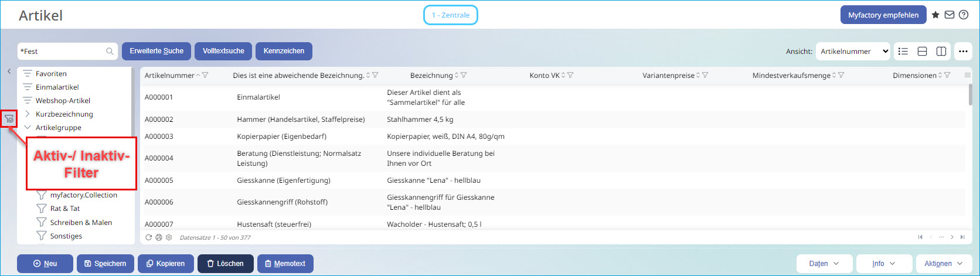Viewport: 980px width, 276px height.
Task: Select the Rat & Tat filter group
Action: [65, 209]
